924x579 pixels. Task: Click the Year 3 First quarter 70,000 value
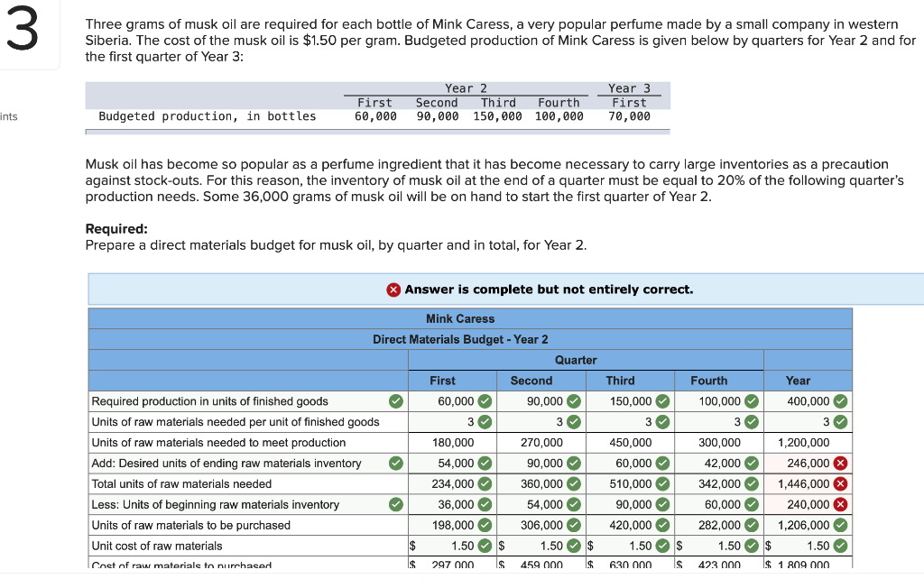[629, 116]
